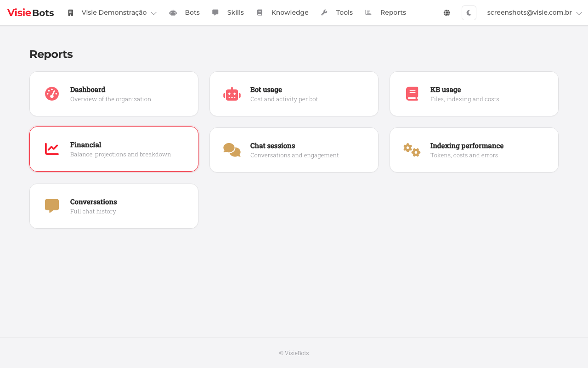Click the Indexing performance gears icon
Screen dimensions: 588x368
[412, 150]
